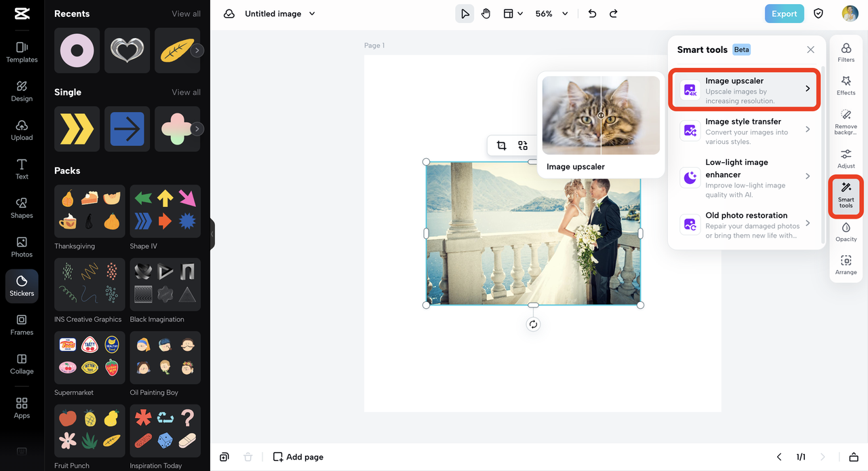Image resolution: width=868 pixels, height=471 pixels.
Task: Select the Stickers sidebar tab
Action: [x=22, y=286]
